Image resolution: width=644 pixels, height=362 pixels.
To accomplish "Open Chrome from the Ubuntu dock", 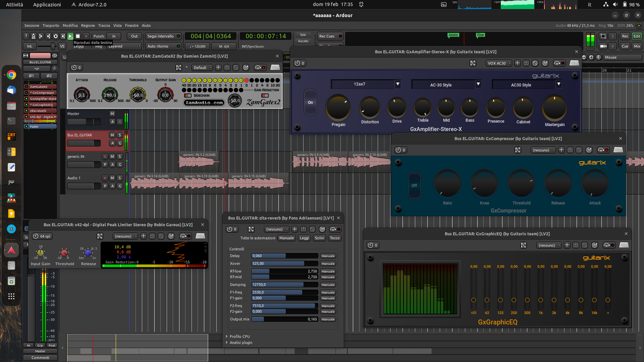I will tap(11, 75).
